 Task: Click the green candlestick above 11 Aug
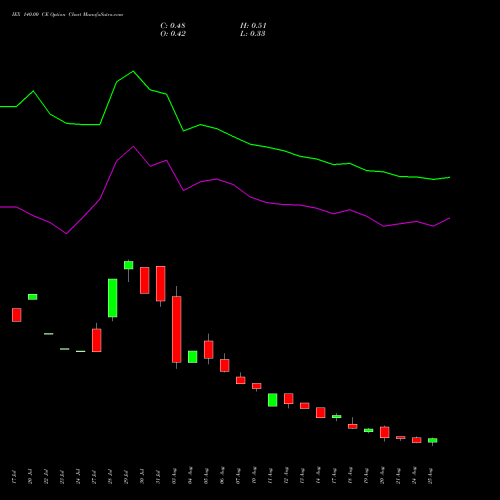(273, 400)
